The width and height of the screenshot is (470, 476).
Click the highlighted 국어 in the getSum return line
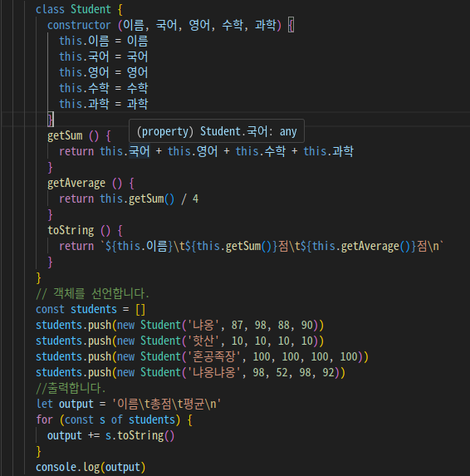click(140, 151)
